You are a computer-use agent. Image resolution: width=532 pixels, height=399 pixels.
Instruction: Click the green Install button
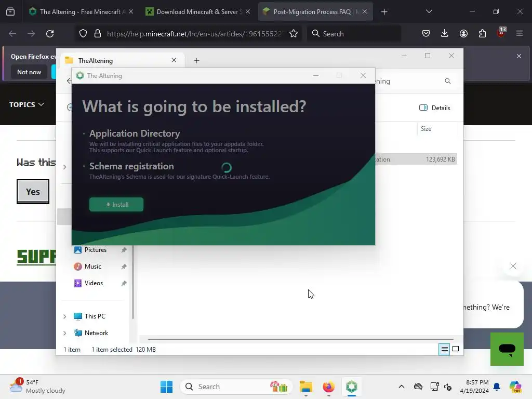(x=116, y=205)
